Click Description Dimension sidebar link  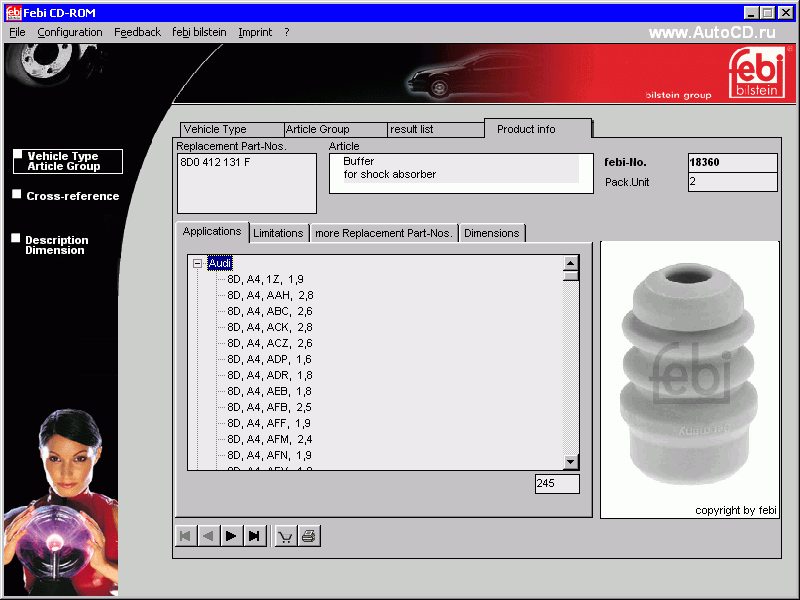click(x=57, y=245)
